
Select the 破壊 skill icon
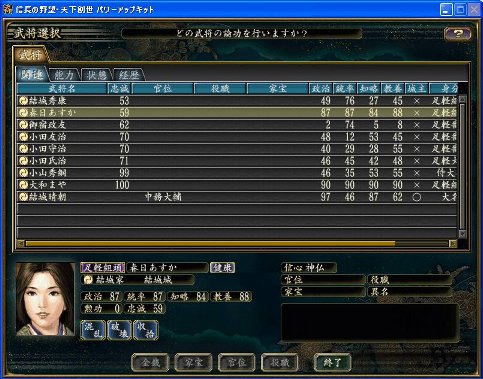[119, 330]
